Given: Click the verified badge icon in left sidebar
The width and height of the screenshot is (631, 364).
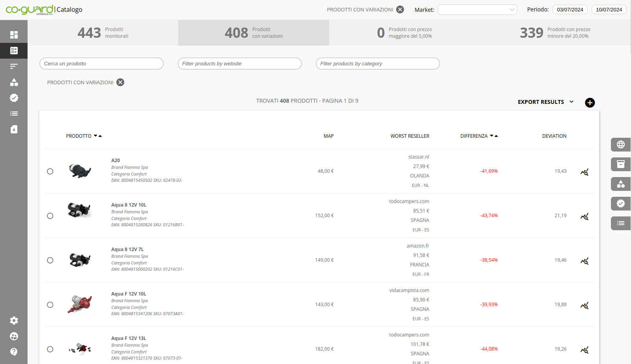Looking at the screenshot, I should (x=14, y=98).
